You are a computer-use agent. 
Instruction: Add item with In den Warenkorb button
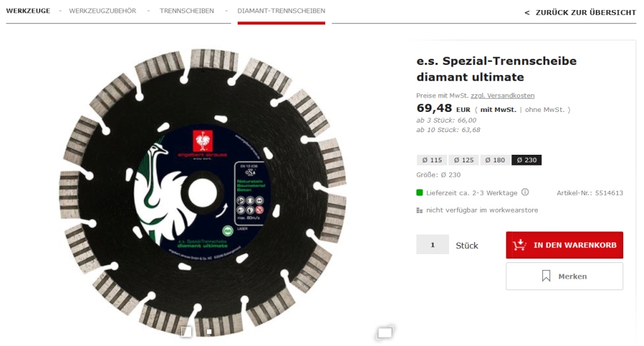(x=564, y=245)
